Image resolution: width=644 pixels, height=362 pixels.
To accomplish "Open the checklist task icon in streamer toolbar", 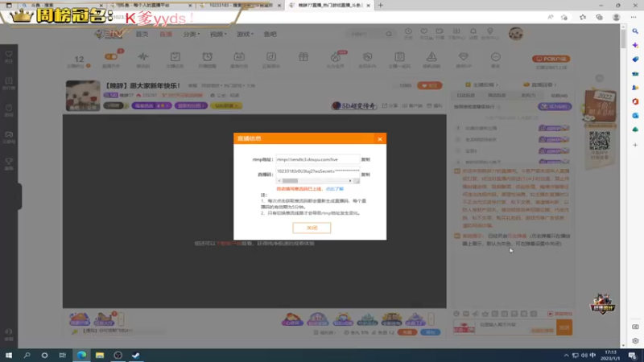I will point(175,57).
